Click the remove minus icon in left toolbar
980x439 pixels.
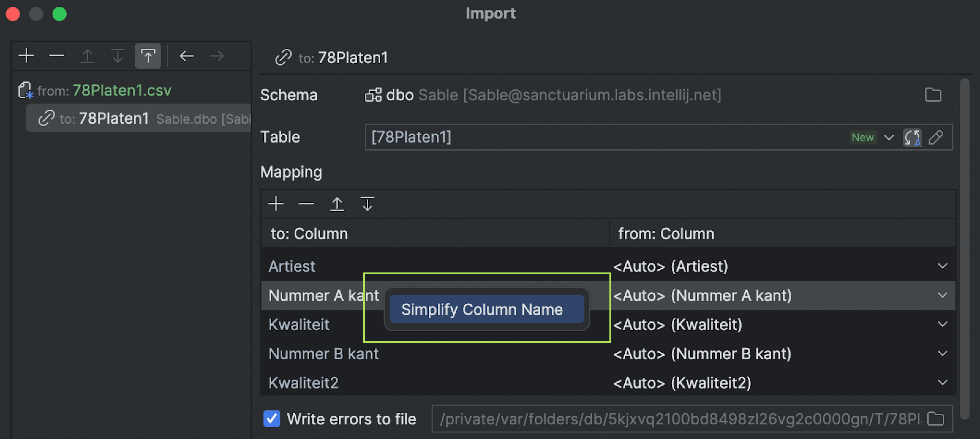pyautogui.click(x=57, y=56)
